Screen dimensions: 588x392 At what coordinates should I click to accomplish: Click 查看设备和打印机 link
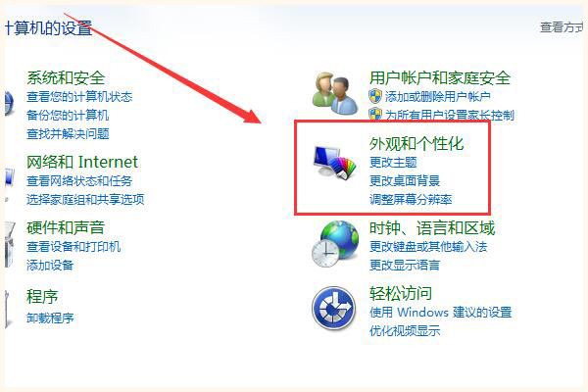[73, 247]
